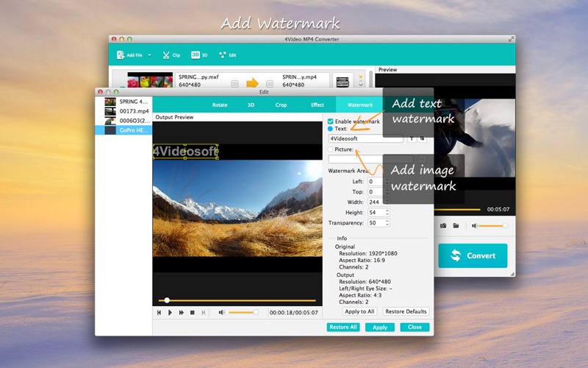Image resolution: width=588 pixels, height=368 pixels.
Task: Open the text font settings icon
Action: (412, 138)
